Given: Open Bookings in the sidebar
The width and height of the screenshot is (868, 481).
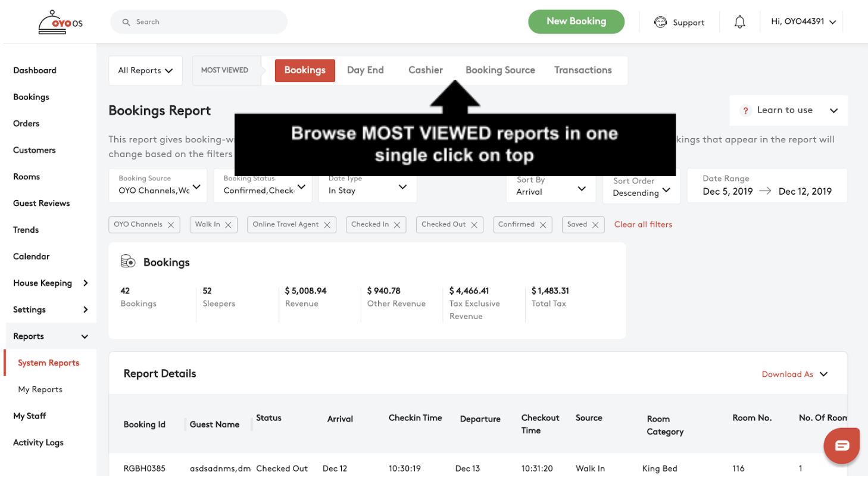Looking at the screenshot, I should click(x=31, y=97).
